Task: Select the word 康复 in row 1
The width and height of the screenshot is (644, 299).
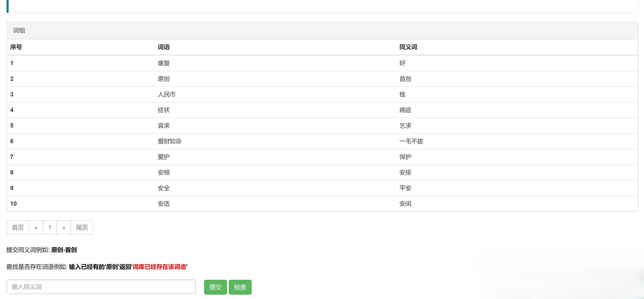Action: (163, 63)
